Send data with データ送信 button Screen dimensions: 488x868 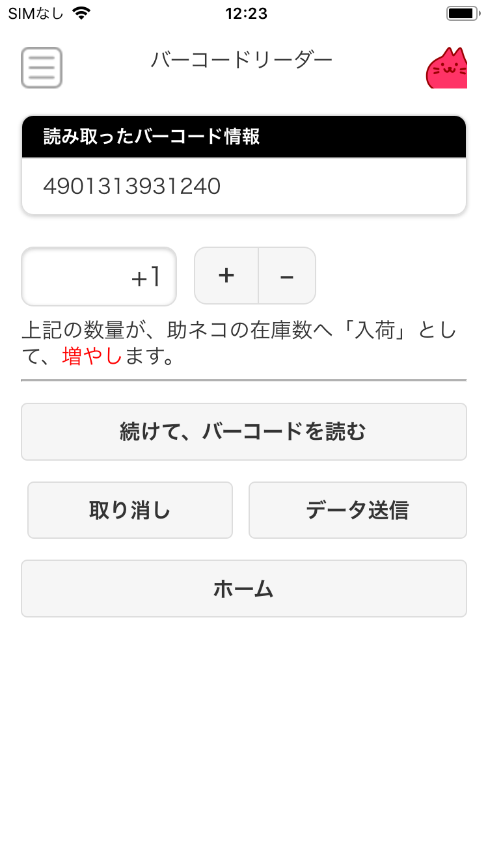(357, 510)
